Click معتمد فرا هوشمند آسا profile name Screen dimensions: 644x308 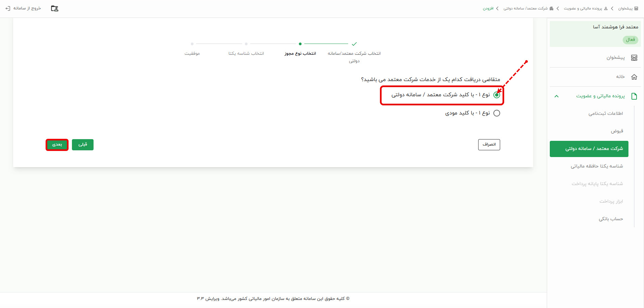(615, 27)
